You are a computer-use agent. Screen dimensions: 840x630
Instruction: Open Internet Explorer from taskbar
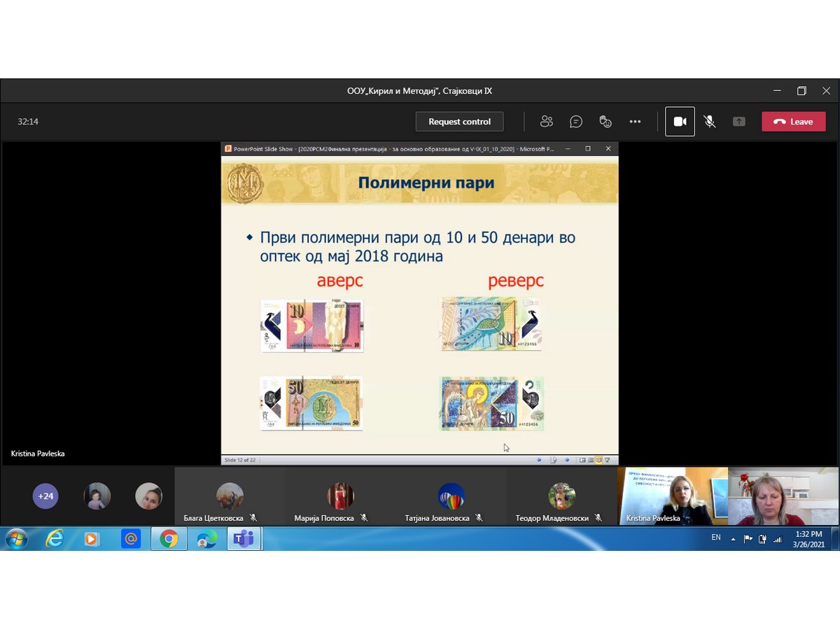click(x=55, y=538)
